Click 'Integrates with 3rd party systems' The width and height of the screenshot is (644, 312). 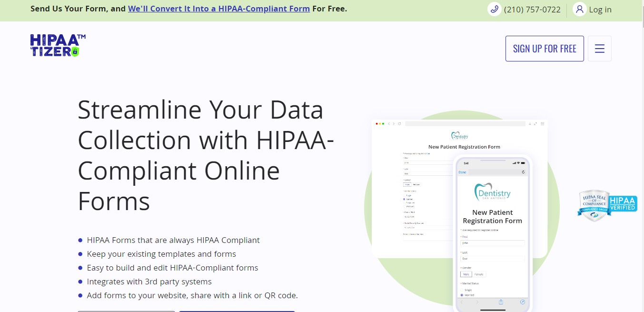tap(149, 282)
